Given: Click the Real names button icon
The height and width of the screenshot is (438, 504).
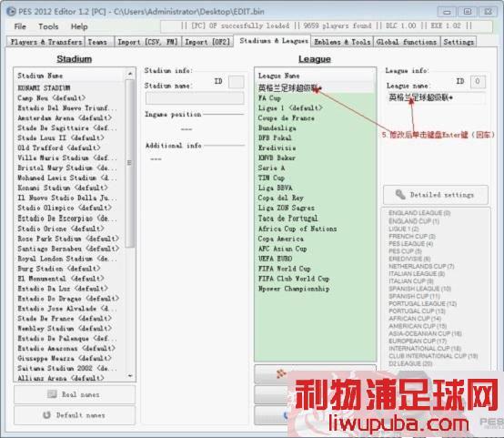Looking at the screenshot, I should 52,394.
